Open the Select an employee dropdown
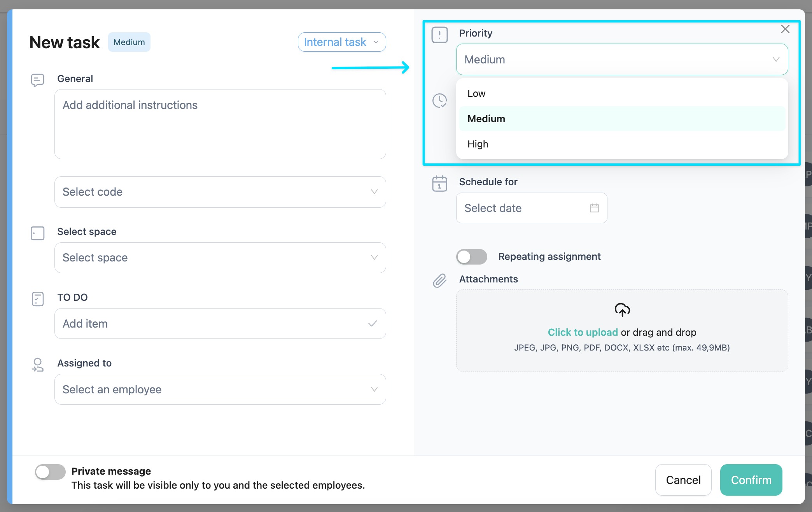 click(x=220, y=389)
